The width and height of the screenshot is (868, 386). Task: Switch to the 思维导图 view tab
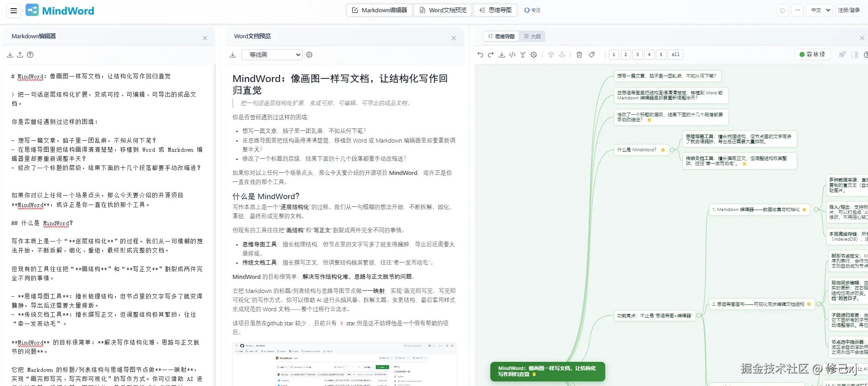tap(501, 36)
